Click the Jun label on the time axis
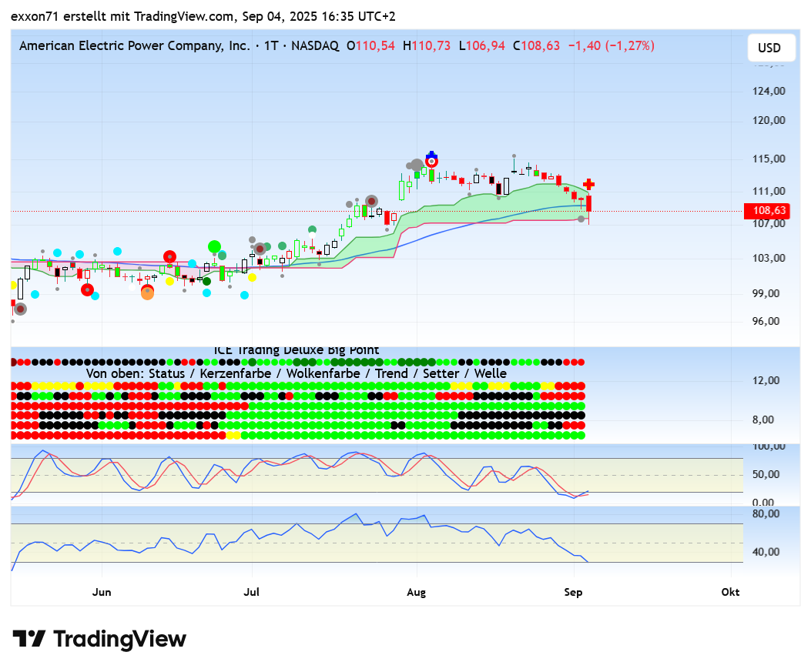811x672 pixels. (102, 592)
